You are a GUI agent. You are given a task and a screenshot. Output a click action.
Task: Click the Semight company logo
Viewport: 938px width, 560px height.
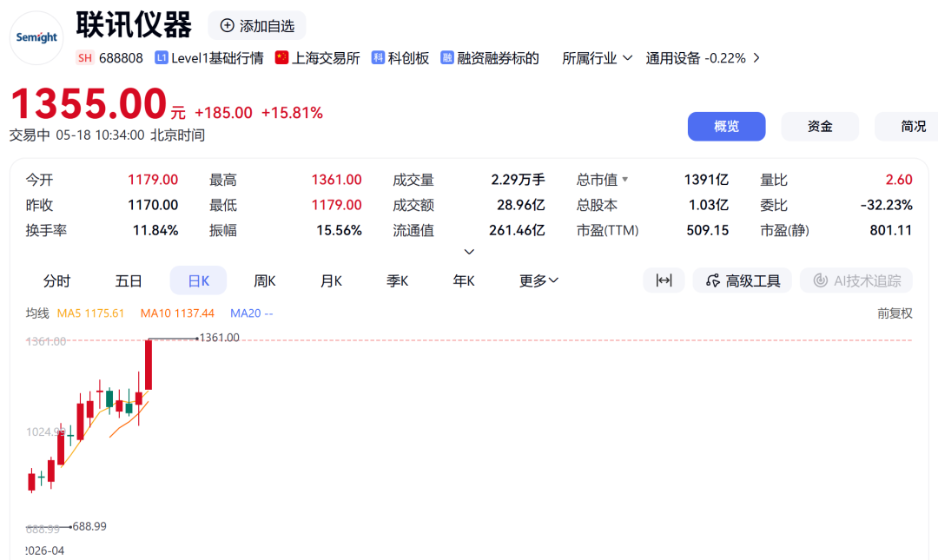click(x=36, y=37)
